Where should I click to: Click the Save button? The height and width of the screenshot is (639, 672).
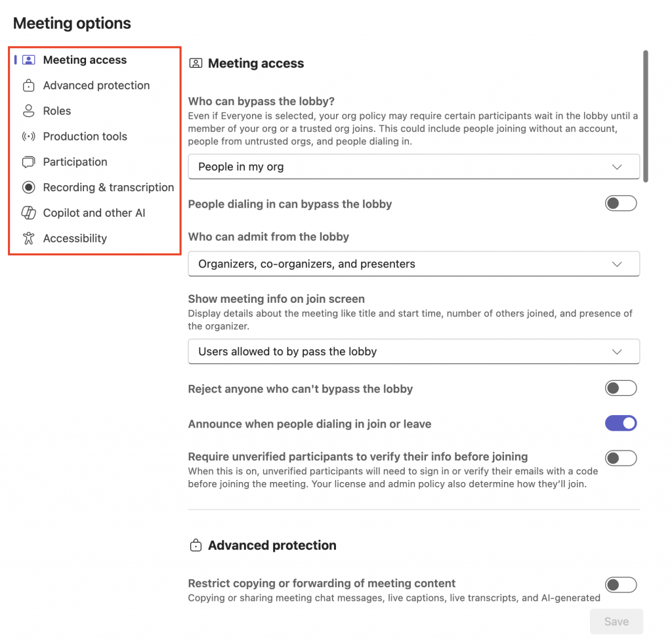[x=616, y=621]
